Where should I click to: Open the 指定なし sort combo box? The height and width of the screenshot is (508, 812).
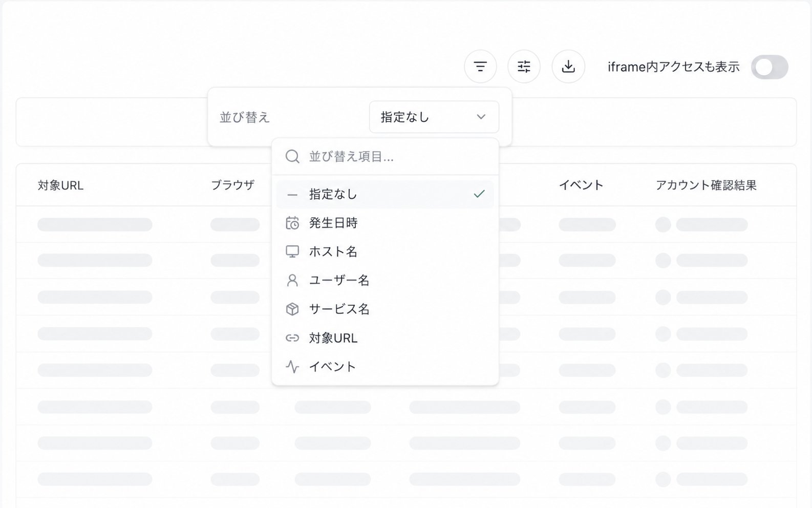click(x=434, y=117)
